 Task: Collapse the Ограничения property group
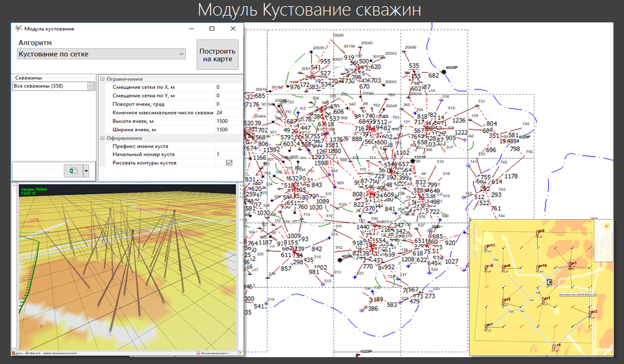coord(102,79)
